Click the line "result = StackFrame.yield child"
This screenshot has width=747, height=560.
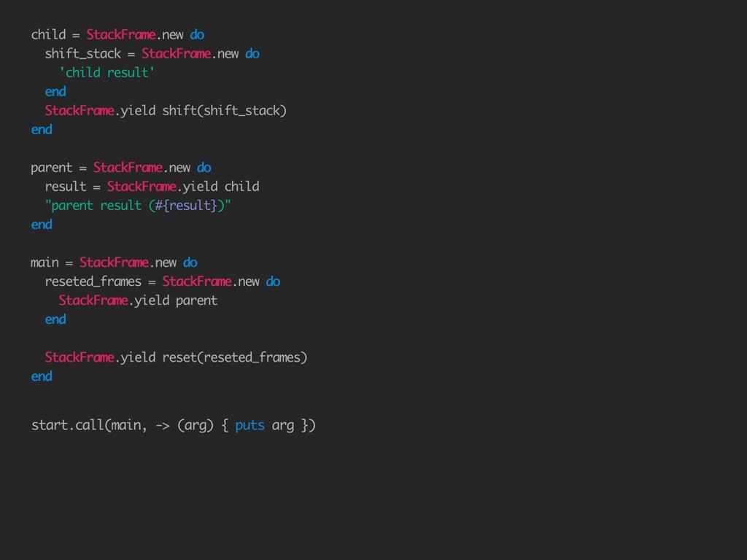click(x=152, y=187)
